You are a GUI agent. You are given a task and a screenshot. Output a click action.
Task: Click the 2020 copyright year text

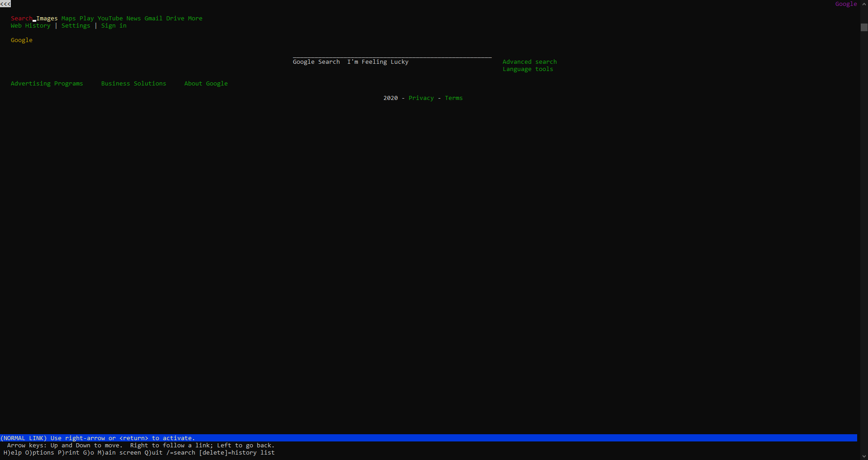click(x=391, y=98)
